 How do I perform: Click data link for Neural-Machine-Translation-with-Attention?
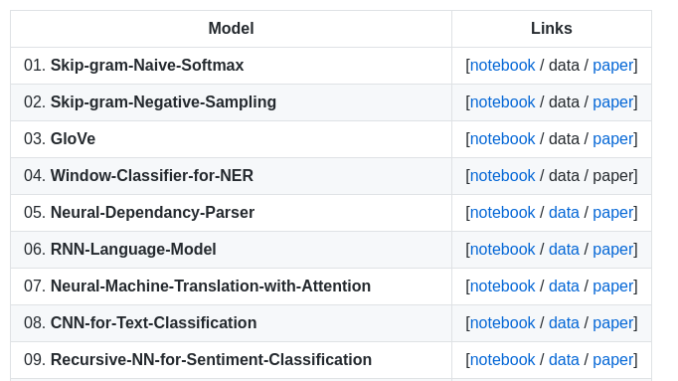point(564,286)
